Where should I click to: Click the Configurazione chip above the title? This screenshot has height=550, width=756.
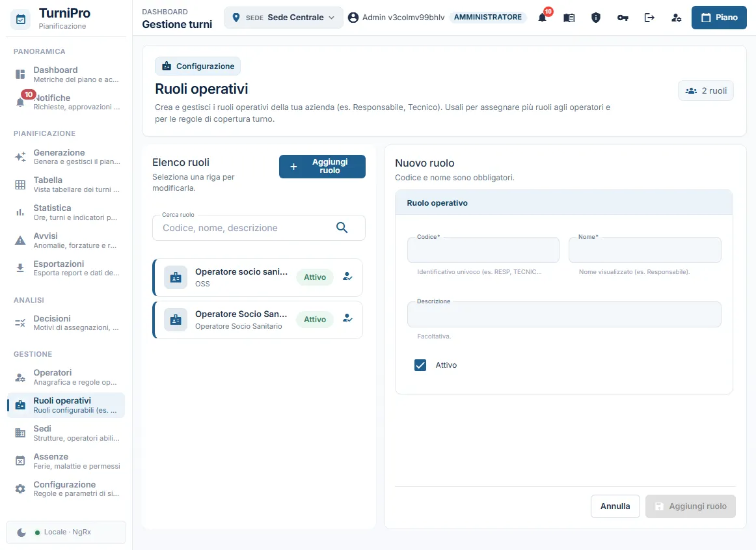coord(198,66)
